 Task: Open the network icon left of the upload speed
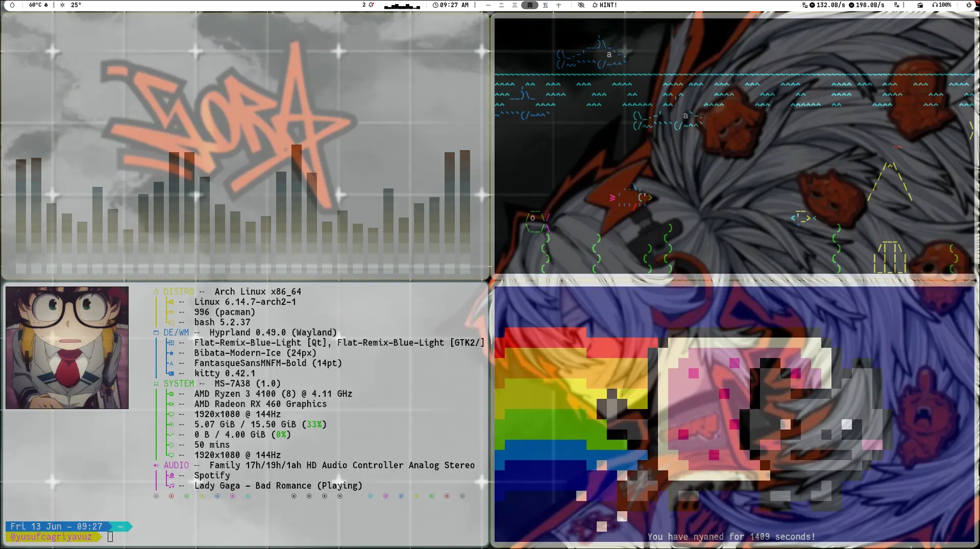805,5
